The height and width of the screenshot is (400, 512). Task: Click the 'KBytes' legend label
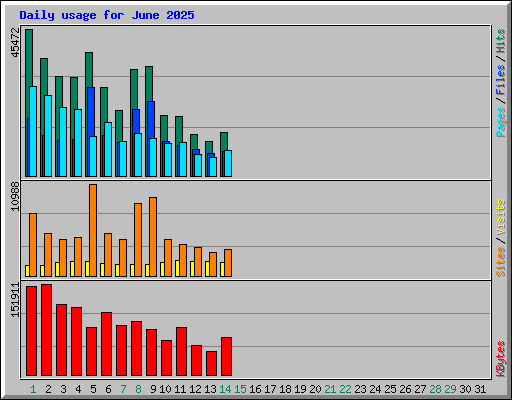(x=501, y=359)
